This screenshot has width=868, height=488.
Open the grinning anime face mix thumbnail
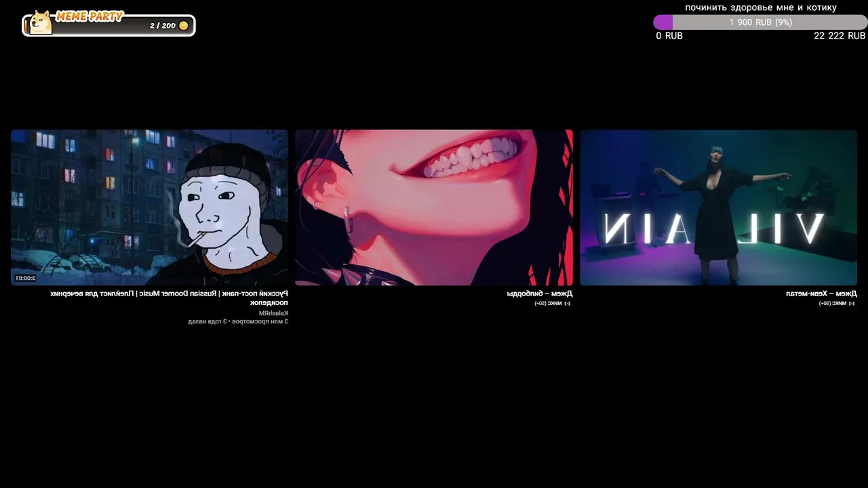click(434, 207)
